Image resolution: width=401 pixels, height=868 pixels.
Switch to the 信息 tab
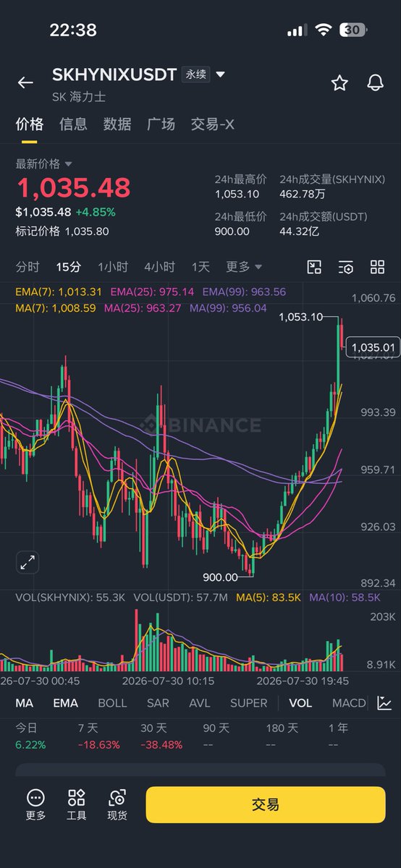pos(73,124)
